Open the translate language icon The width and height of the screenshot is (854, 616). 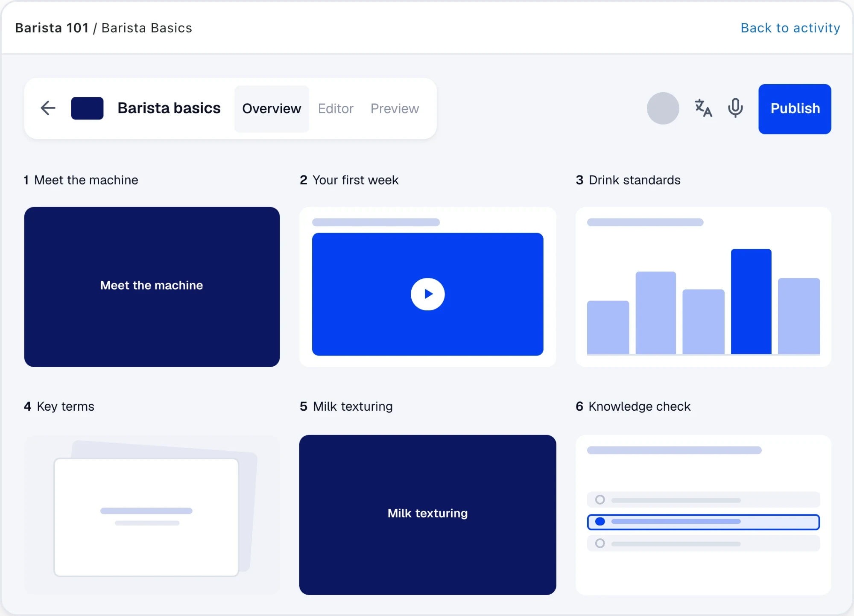[x=703, y=108]
